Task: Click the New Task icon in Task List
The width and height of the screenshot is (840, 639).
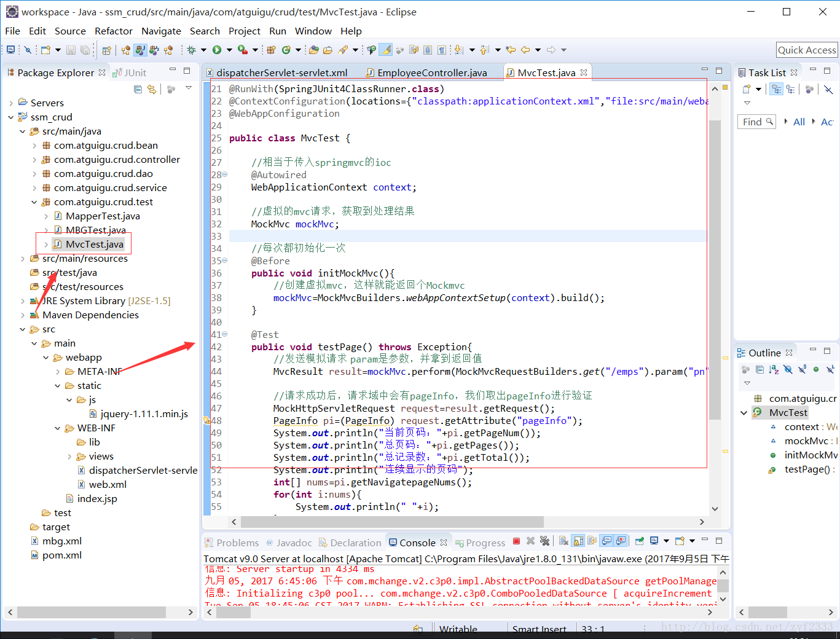Action: (x=747, y=89)
